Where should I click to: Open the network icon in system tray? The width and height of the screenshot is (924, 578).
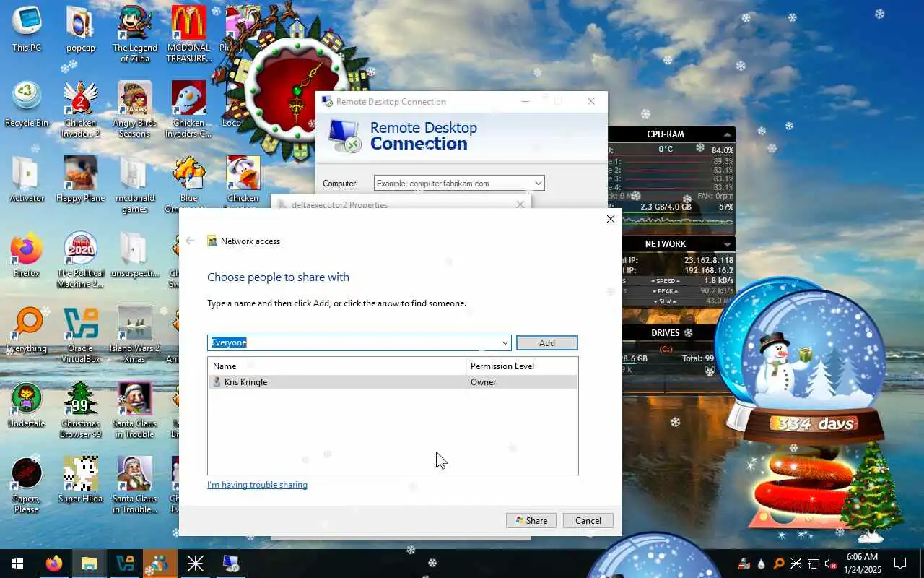(x=813, y=564)
